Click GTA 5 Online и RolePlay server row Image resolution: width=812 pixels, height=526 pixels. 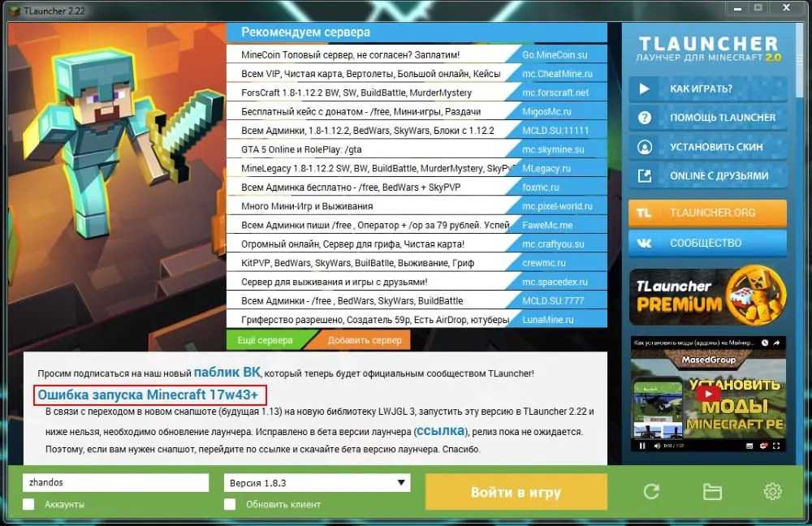point(417,149)
